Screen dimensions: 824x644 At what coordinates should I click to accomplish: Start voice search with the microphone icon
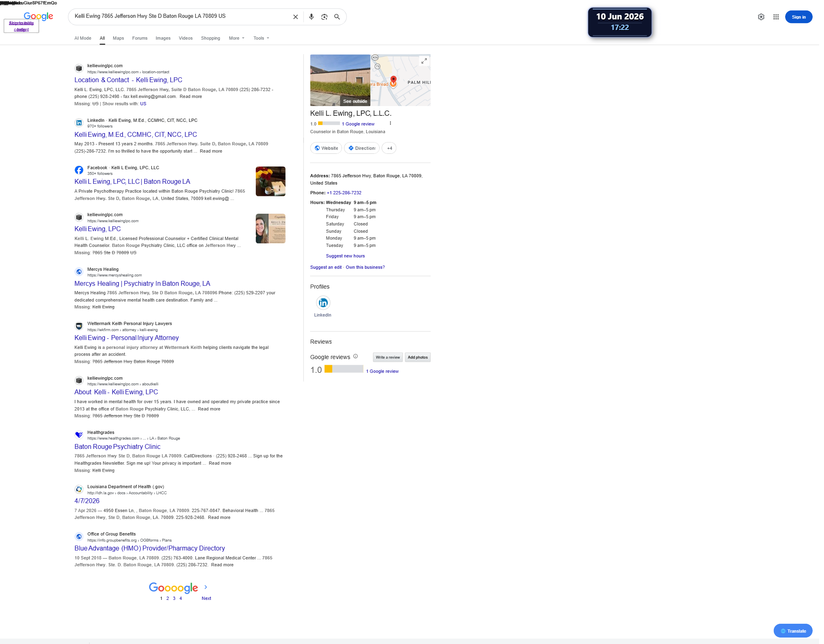click(x=311, y=17)
